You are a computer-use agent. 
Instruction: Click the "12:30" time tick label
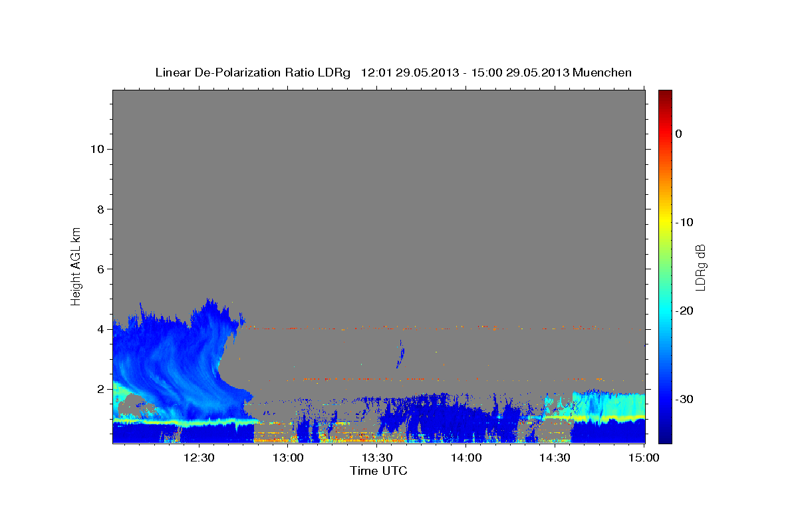[x=198, y=458]
